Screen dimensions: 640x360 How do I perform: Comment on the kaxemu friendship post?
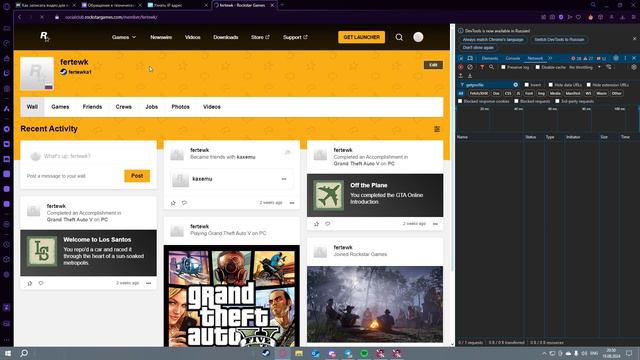point(184,203)
